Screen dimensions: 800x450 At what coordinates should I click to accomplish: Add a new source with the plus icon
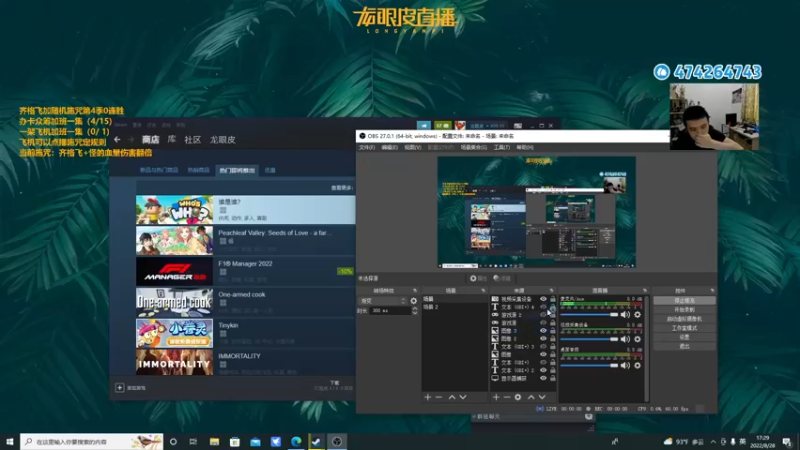pyautogui.click(x=496, y=397)
